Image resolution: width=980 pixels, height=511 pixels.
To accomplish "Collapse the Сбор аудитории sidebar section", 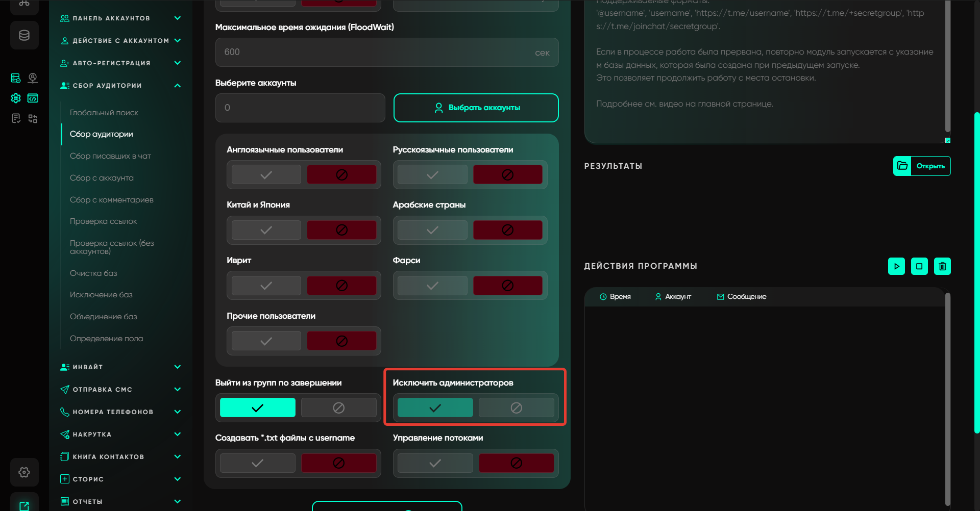I will click(x=177, y=86).
